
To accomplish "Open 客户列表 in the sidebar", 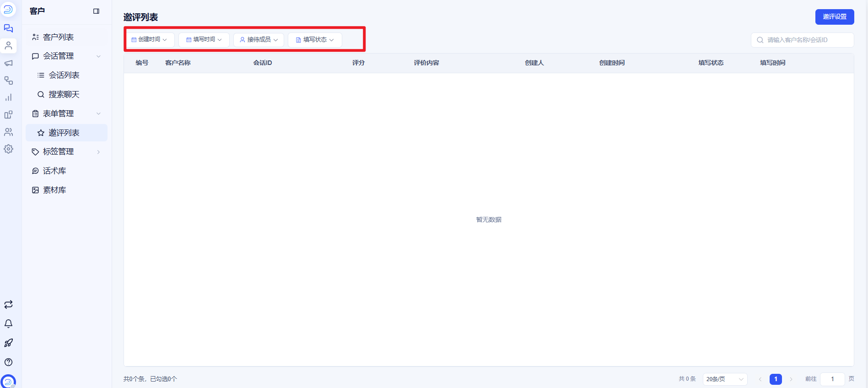I will pyautogui.click(x=66, y=37).
